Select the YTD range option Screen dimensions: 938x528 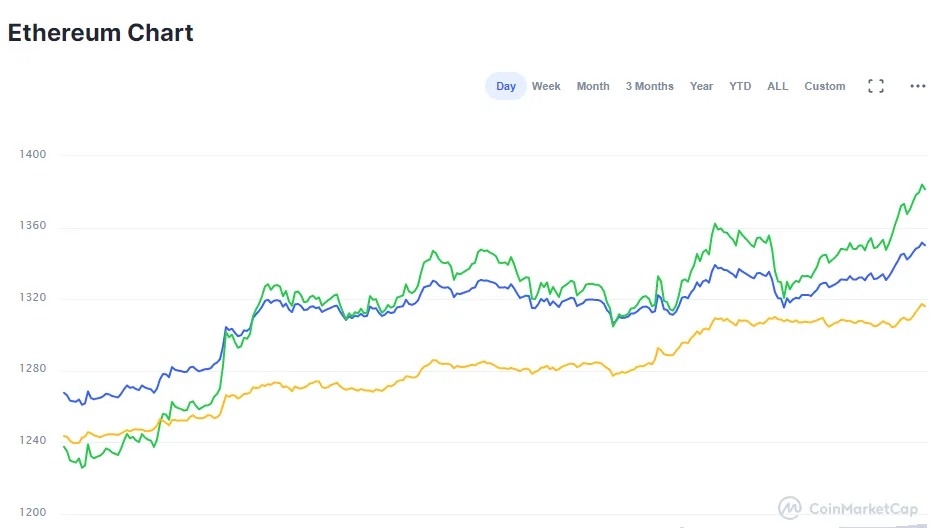point(740,86)
